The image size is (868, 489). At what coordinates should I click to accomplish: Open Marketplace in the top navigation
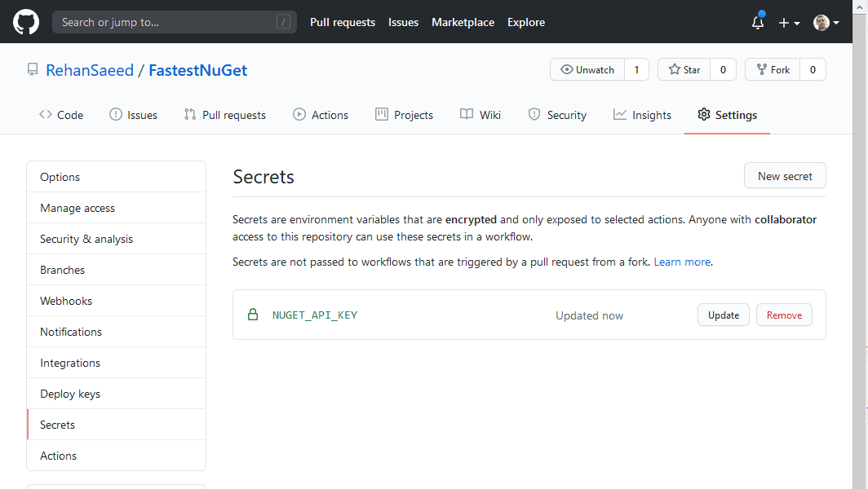463,22
